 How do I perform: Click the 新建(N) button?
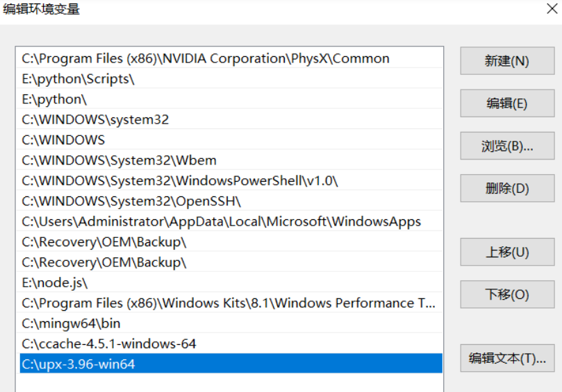tap(507, 61)
